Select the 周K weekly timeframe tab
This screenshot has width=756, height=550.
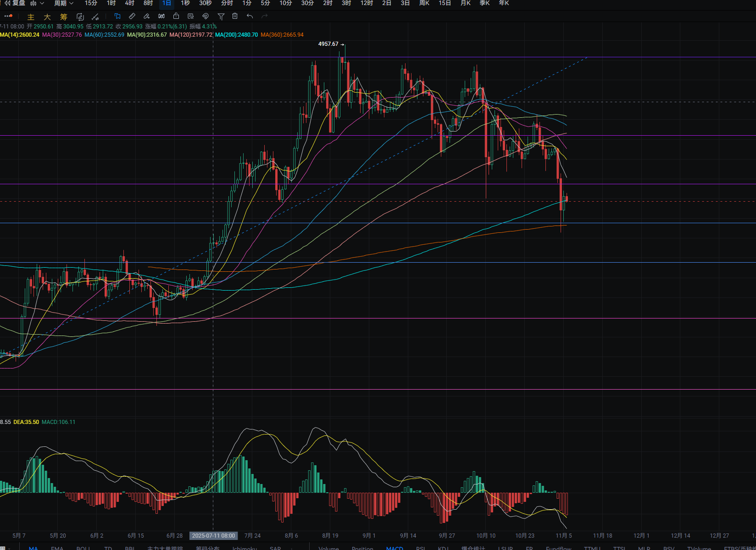(x=424, y=3)
